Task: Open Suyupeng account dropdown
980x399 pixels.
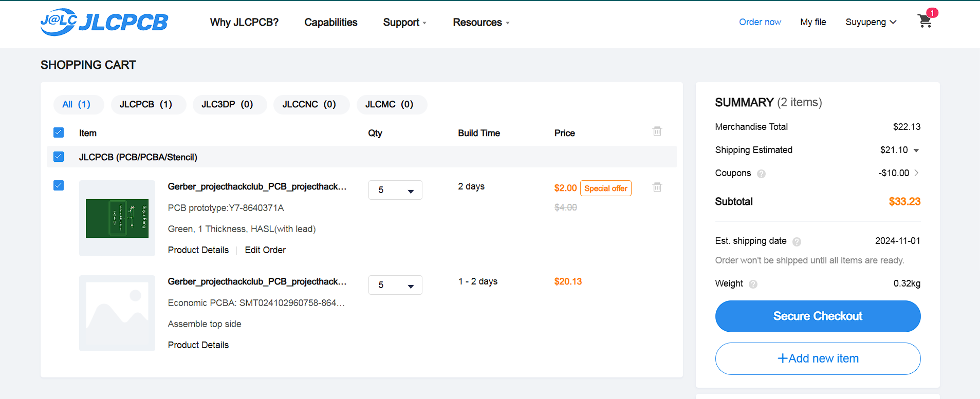Action: (871, 22)
